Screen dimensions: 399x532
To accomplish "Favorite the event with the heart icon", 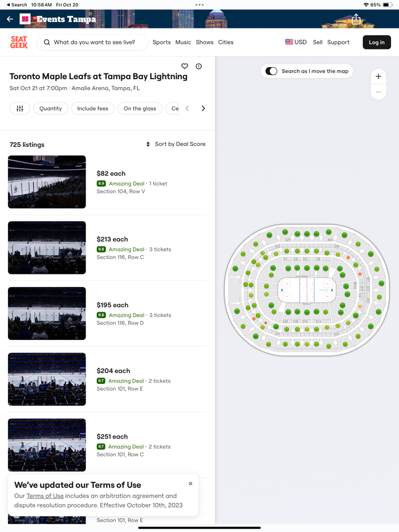I will pos(185,67).
